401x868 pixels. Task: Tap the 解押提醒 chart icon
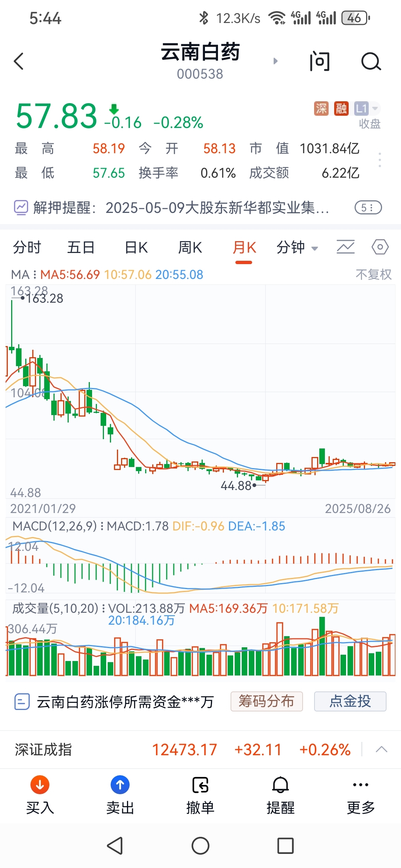point(21,207)
